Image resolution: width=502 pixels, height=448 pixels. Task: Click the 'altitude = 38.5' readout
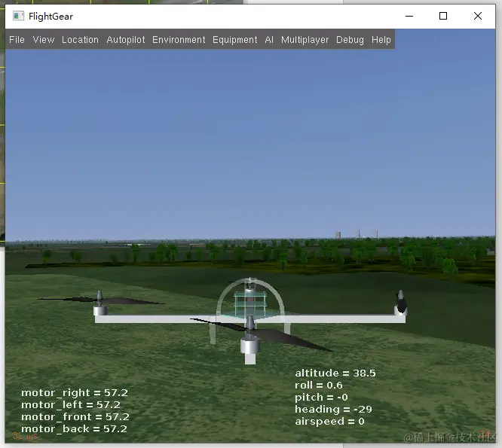(x=335, y=373)
